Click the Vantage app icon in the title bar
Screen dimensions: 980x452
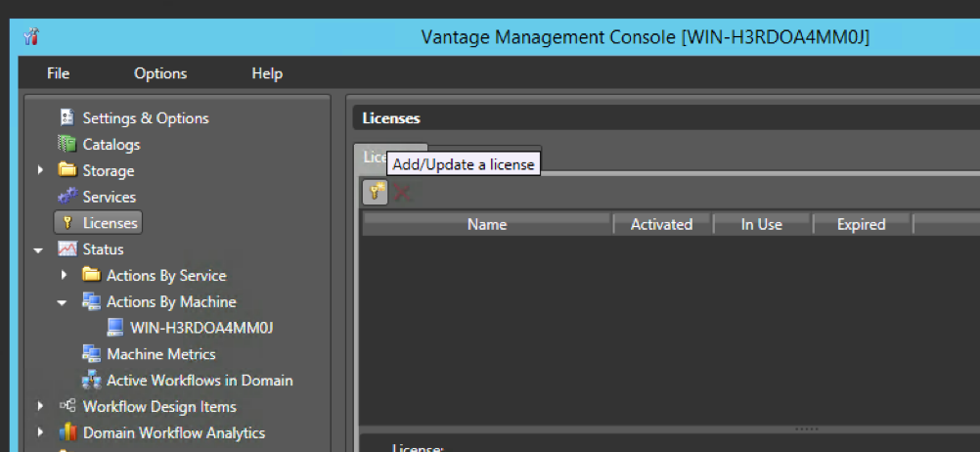click(x=31, y=37)
